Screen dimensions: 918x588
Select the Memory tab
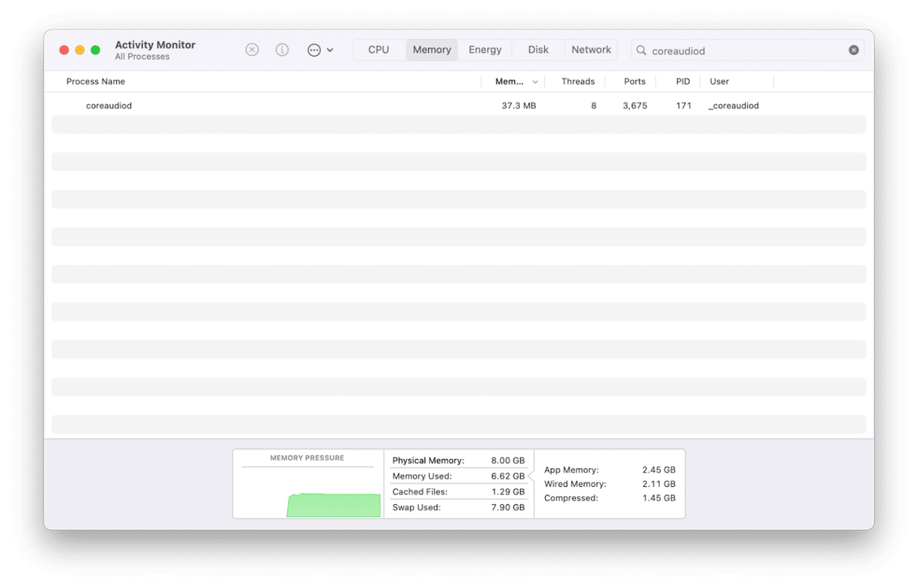click(432, 50)
